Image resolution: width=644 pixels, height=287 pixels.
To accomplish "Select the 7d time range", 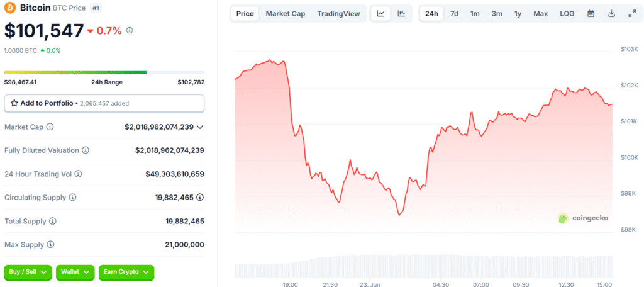I will click(454, 14).
